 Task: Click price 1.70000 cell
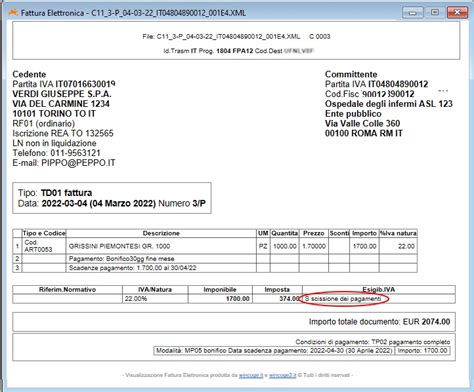[314, 246]
